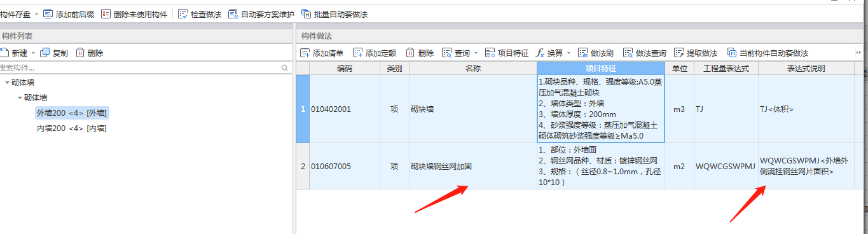Click expression cell WQWCGSWPMJ
Image resolution: width=868 pixels, height=234 pixels.
click(x=726, y=166)
